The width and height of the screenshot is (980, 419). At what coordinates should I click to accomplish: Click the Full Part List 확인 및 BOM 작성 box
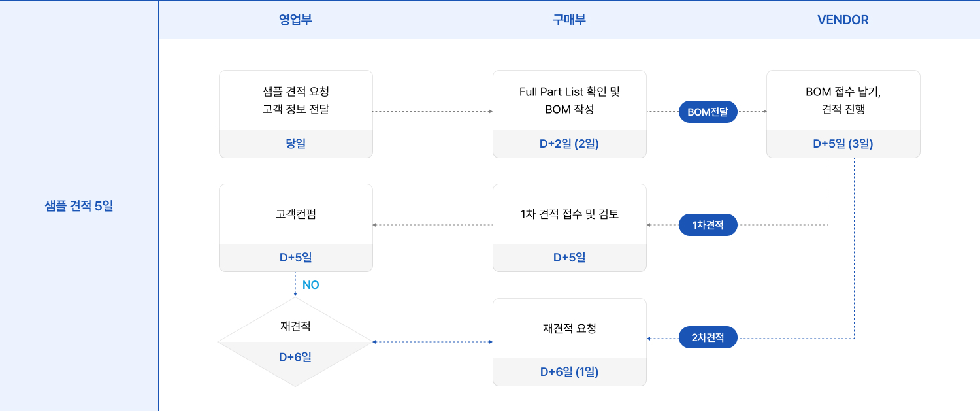(570, 114)
